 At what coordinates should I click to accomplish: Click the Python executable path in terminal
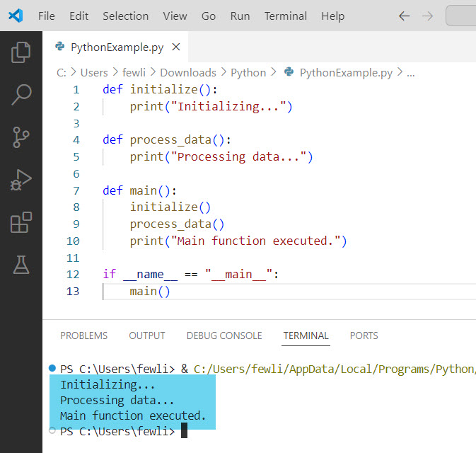click(x=335, y=369)
